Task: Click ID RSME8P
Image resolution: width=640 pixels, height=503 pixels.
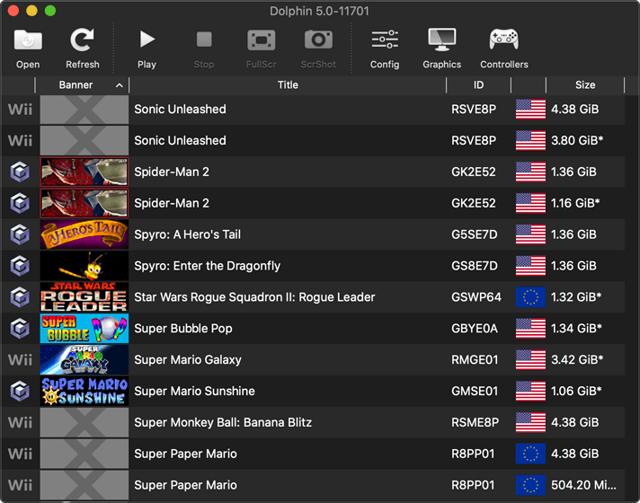Action: pyautogui.click(x=475, y=423)
